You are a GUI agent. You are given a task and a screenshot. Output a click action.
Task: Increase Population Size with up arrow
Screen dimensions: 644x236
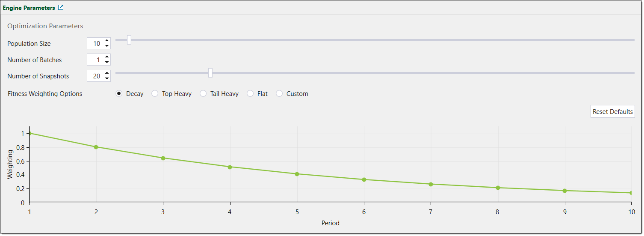click(x=107, y=41)
